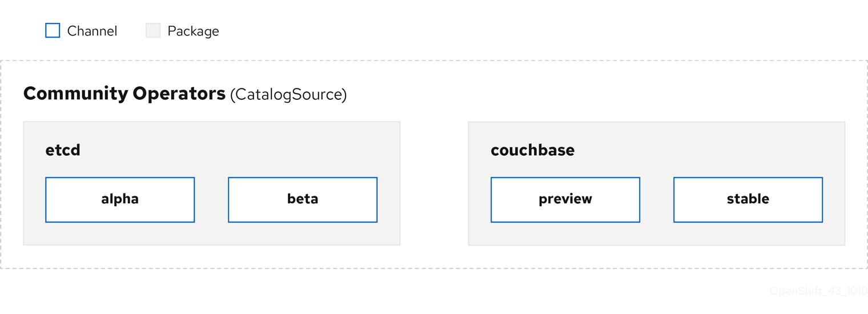Click the word Community in heading
Screen dimensions: 868x314
[75, 94]
